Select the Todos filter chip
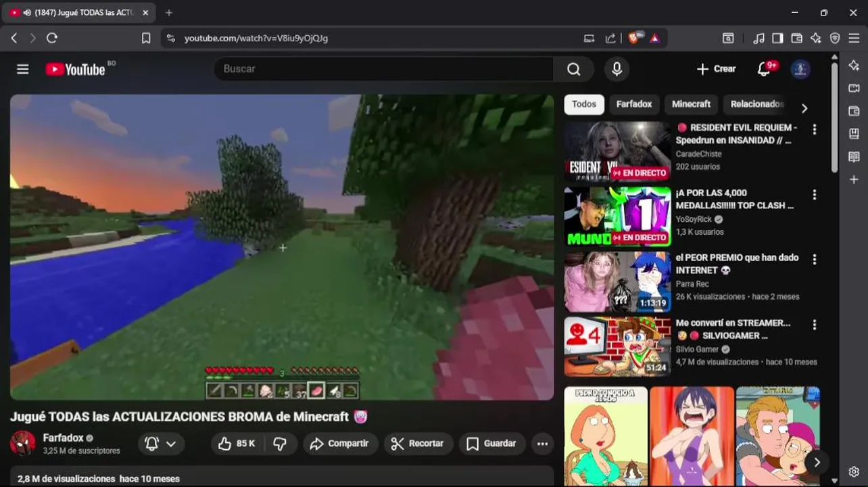The height and width of the screenshot is (487, 868). [584, 104]
